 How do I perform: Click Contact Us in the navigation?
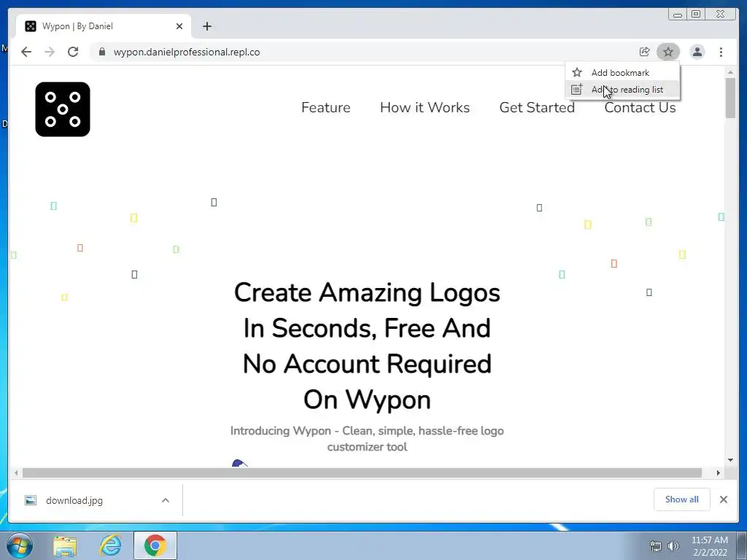[x=640, y=108]
